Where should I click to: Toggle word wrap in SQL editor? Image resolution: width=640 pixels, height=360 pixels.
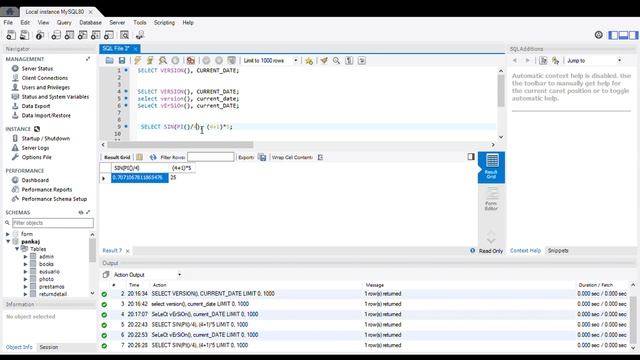click(x=362, y=60)
